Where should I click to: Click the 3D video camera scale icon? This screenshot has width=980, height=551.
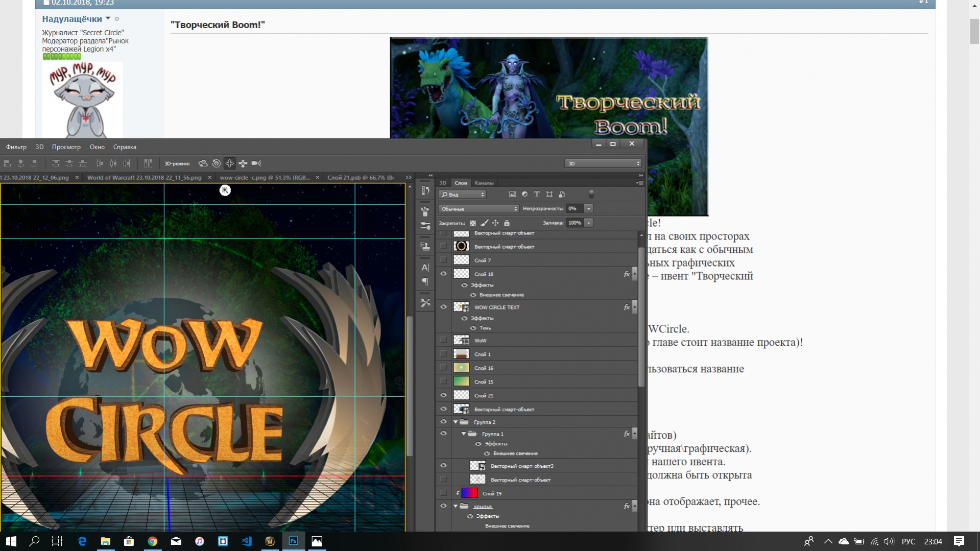coord(256,163)
